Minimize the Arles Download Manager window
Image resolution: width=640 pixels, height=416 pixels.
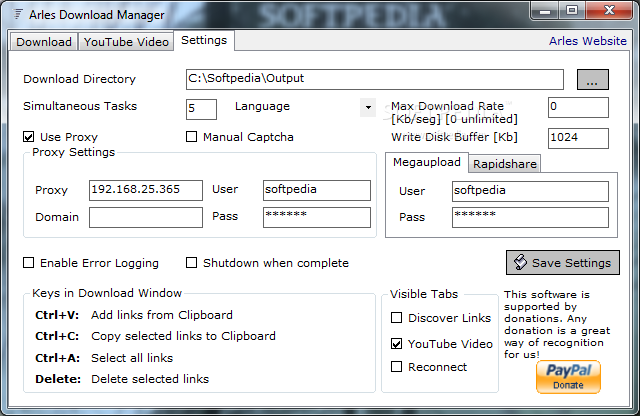click(544, 11)
